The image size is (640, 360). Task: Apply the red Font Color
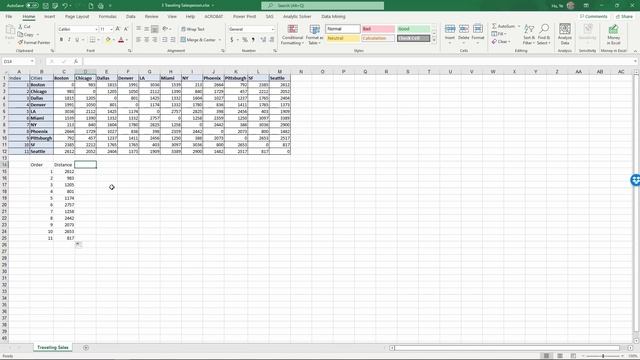point(121,40)
